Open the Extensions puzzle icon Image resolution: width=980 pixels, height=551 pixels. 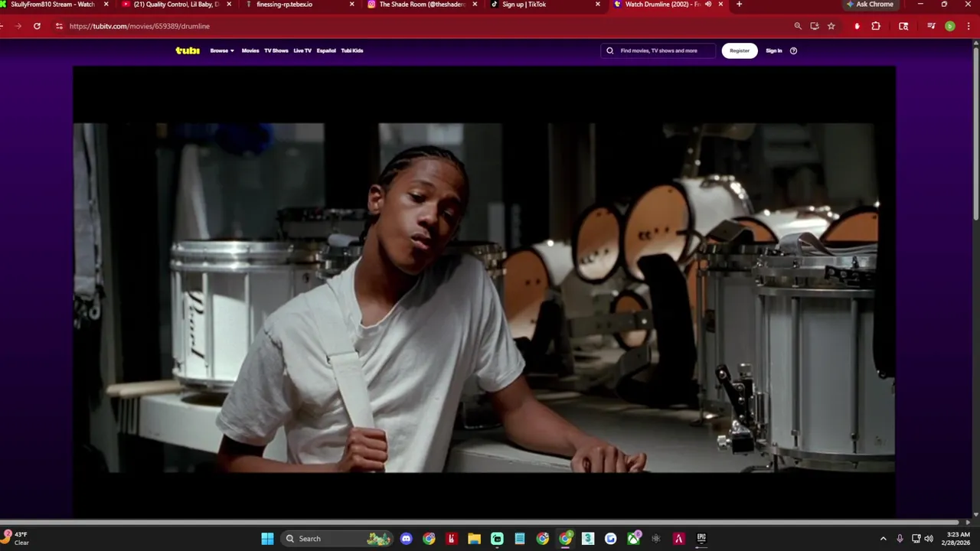(x=876, y=26)
